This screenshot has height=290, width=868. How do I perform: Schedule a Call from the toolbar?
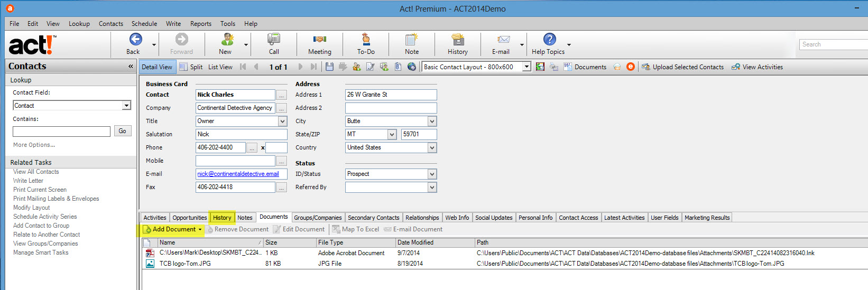point(273,40)
